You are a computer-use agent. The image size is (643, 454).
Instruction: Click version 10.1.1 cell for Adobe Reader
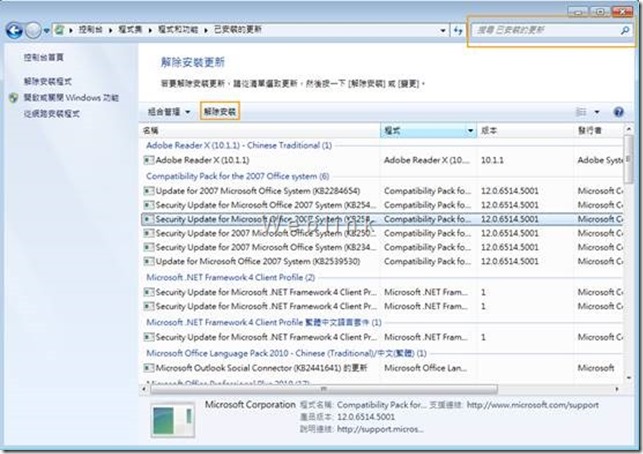pyautogui.click(x=492, y=160)
